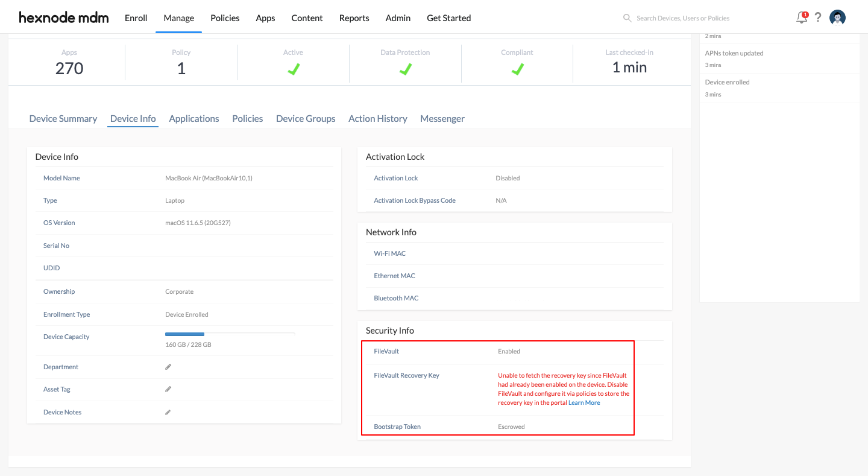Screen dimensions: 868x476
Task: Click the Learn More link
Action: click(x=584, y=402)
